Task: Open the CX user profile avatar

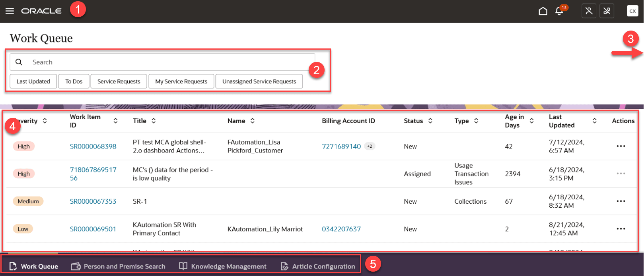Action: click(632, 11)
